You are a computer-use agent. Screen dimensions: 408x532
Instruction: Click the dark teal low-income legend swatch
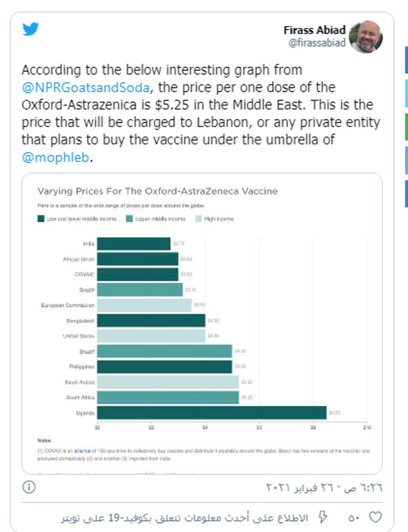pyautogui.click(x=41, y=219)
